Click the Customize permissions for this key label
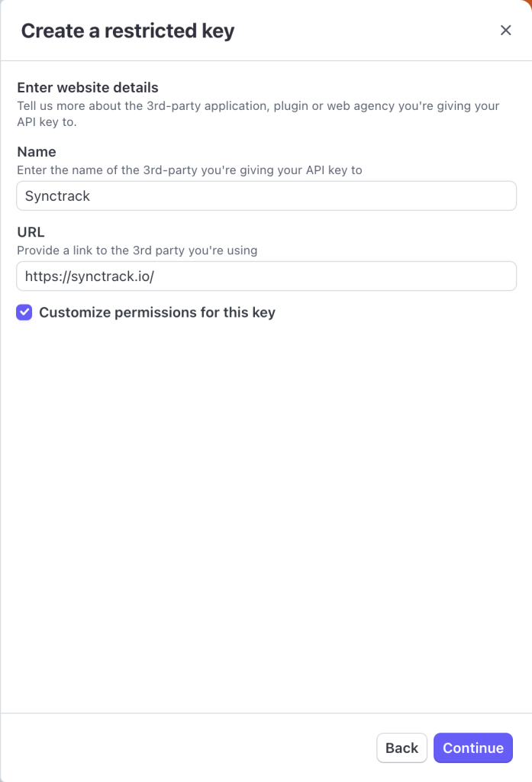This screenshot has height=782, width=532. tap(157, 312)
